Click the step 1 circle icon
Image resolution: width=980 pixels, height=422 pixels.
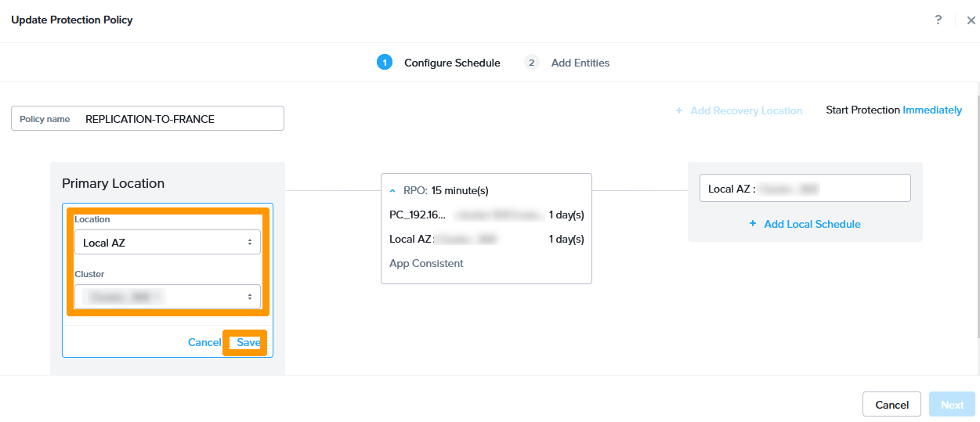[x=384, y=63]
